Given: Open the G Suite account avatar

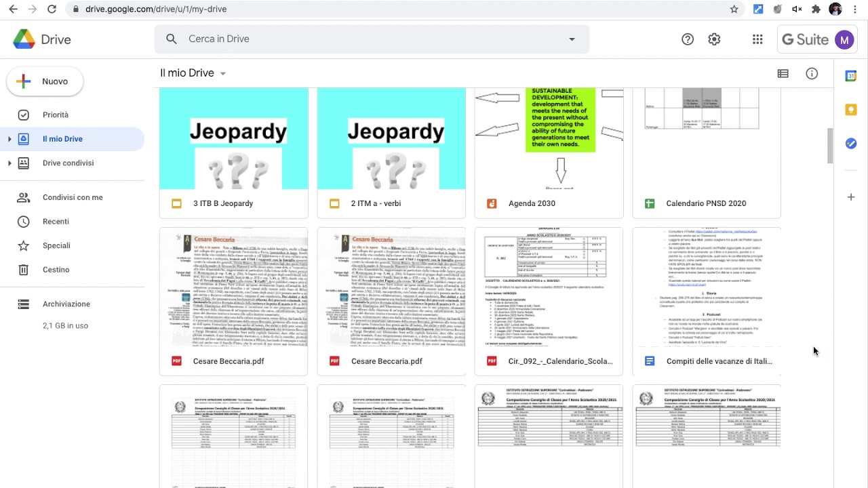Looking at the screenshot, I should click(x=844, y=39).
